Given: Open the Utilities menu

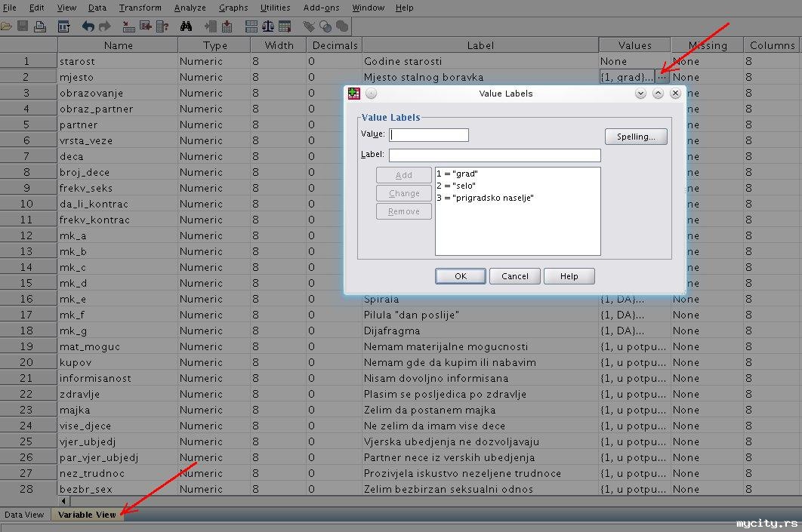Looking at the screenshot, I should tap(275, 8).
